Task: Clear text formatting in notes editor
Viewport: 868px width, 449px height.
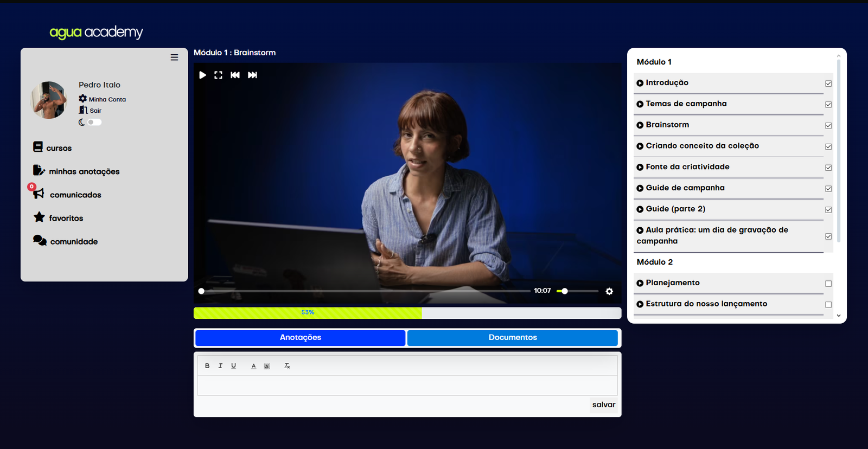Action: [287, 366]
